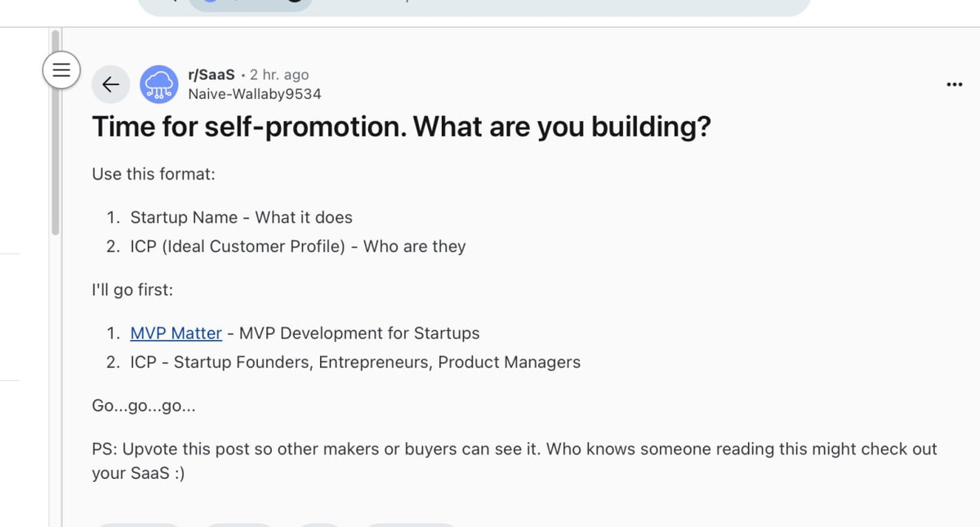Click the "2 hr. ago" timestamp
The width and height of the screenshot is (980, 527).
(279, 74)
